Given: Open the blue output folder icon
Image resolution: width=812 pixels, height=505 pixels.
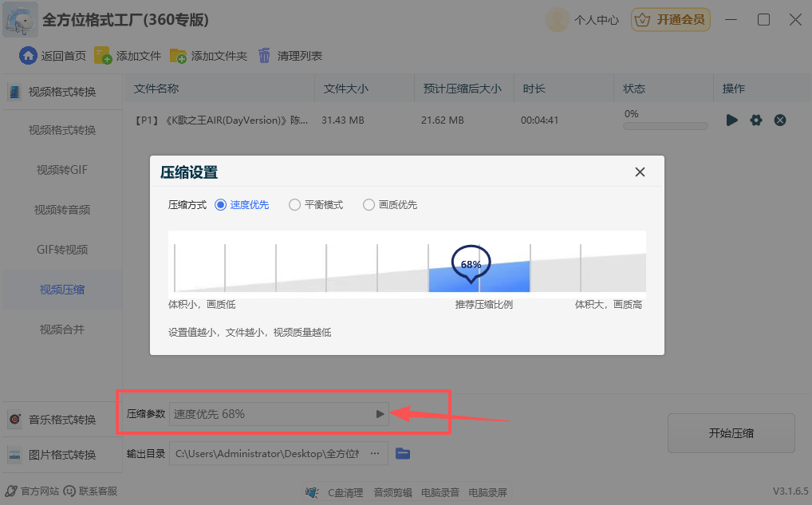Looking at the screenshot, I should click(403, 453).
